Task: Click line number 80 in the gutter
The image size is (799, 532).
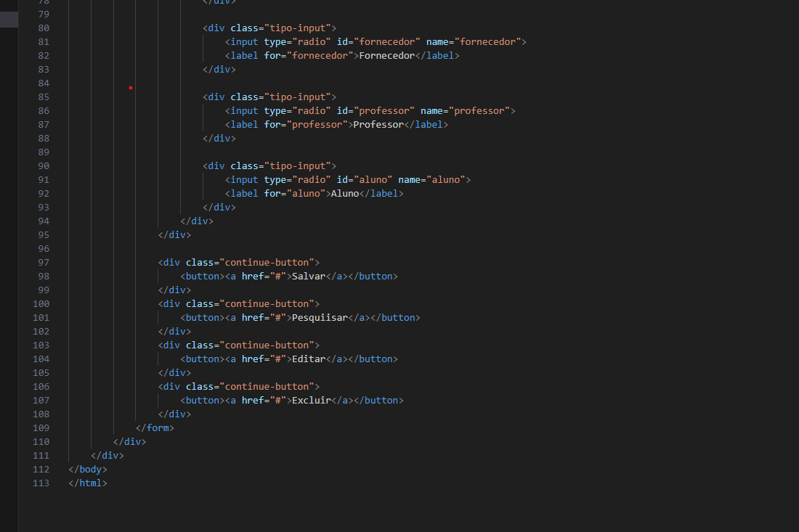Action: tap(44, 28)
